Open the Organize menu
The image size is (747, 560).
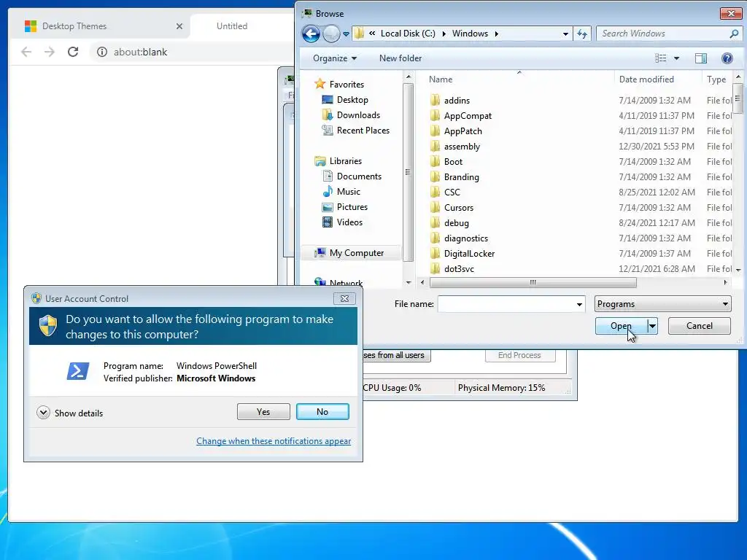tap(334, 58)
